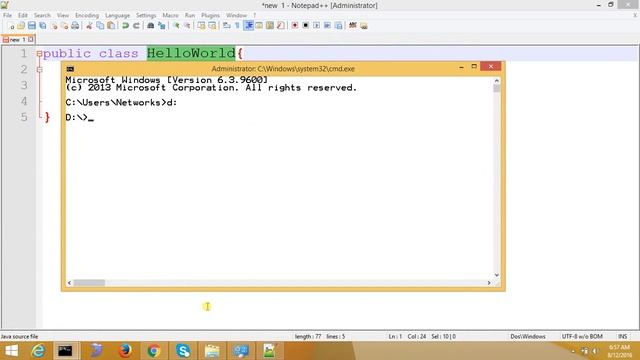
Task: Click the Redo toolbar icon
Action: 136,26
